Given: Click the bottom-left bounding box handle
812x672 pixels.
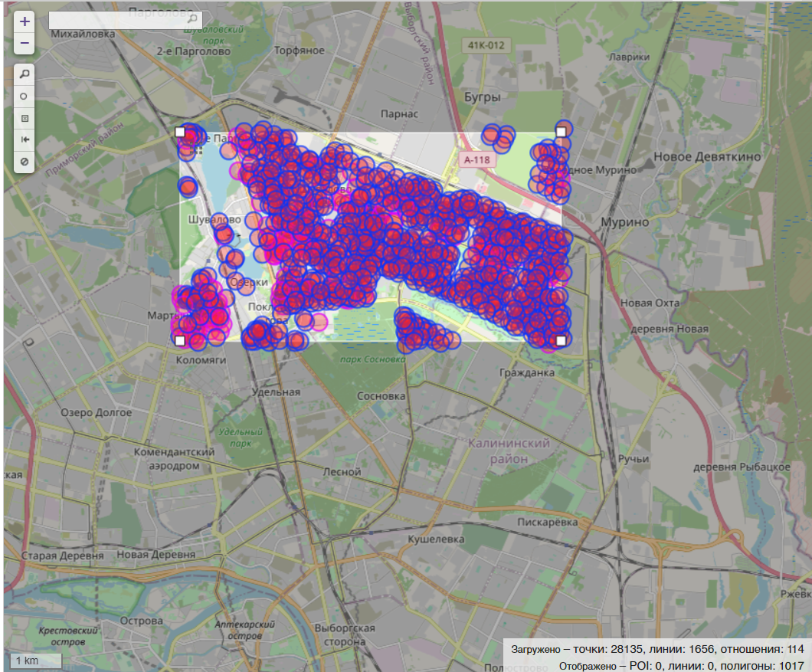Looking at the screenshot, I should click(x=180, y=340).
